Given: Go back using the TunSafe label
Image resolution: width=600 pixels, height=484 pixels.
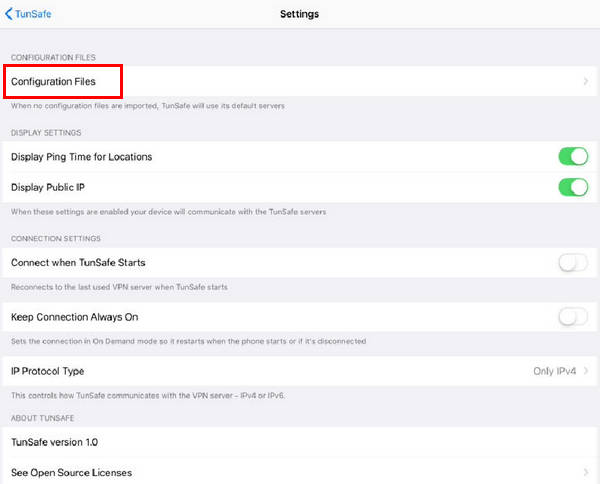Looking at the screenshot, I should click(33, 14).
